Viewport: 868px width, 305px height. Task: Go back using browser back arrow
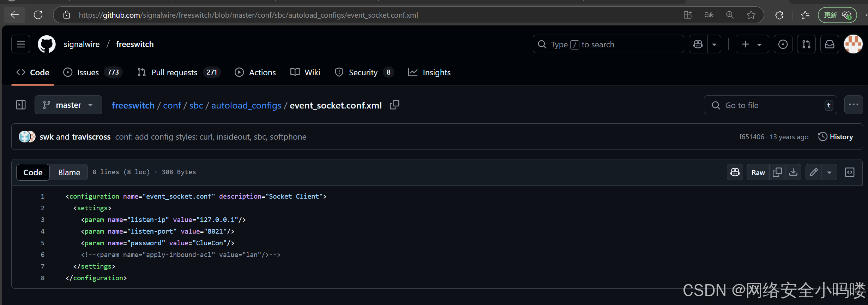click(x=15, y=15)
